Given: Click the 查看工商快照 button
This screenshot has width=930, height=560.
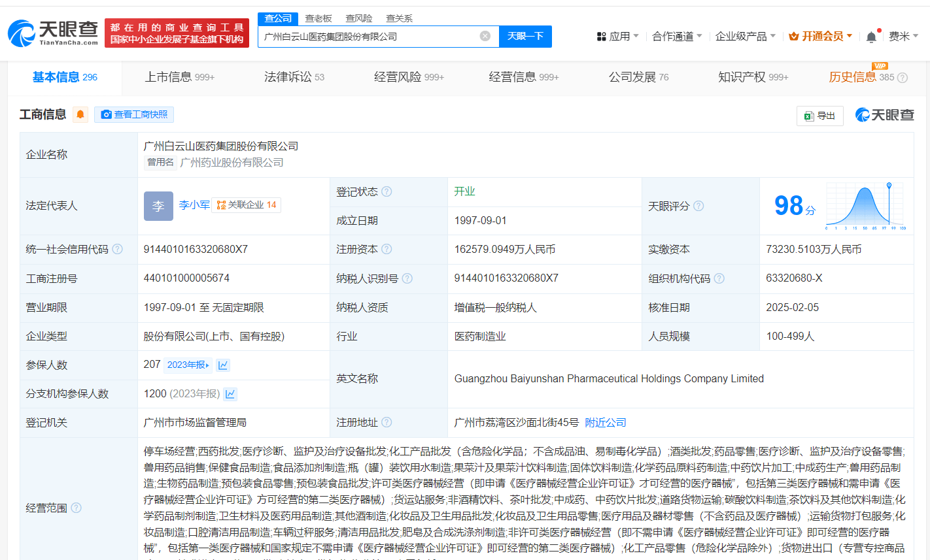Looking at the screenshot, I should pyautogui.click(x=134, y=114).
